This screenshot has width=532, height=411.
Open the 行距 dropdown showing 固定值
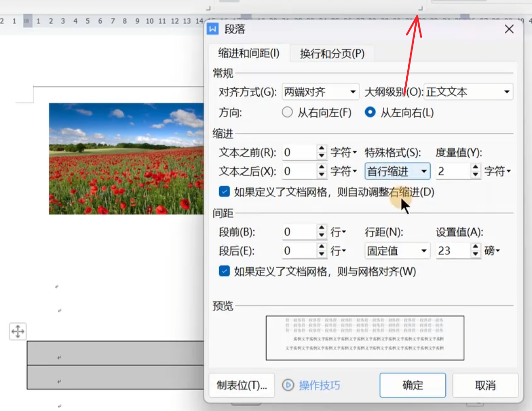397,251
